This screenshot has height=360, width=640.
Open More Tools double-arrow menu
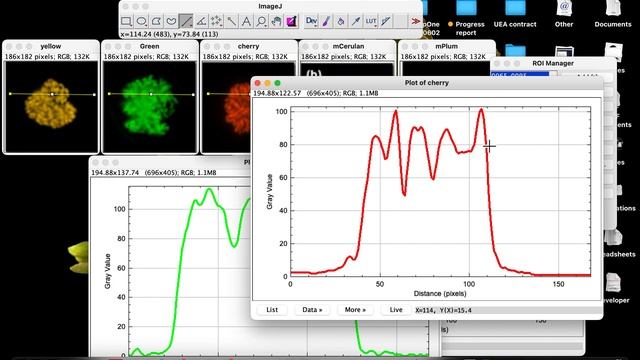pos(416,21)
